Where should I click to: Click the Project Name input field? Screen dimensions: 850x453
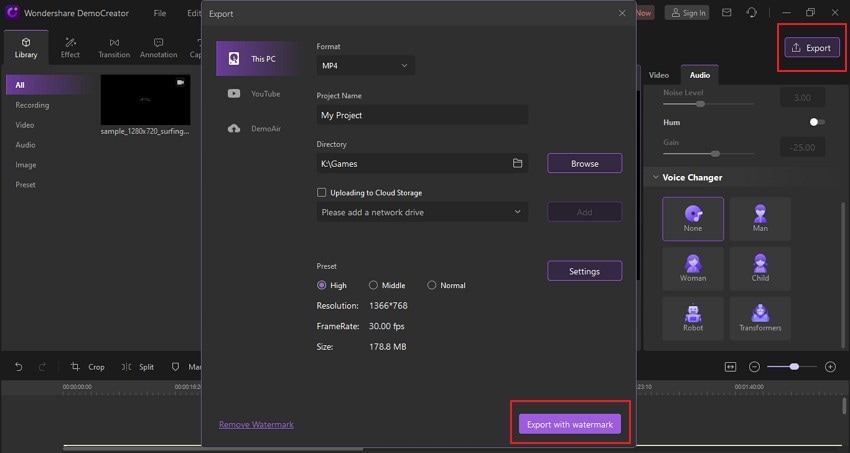pos(422,115)
